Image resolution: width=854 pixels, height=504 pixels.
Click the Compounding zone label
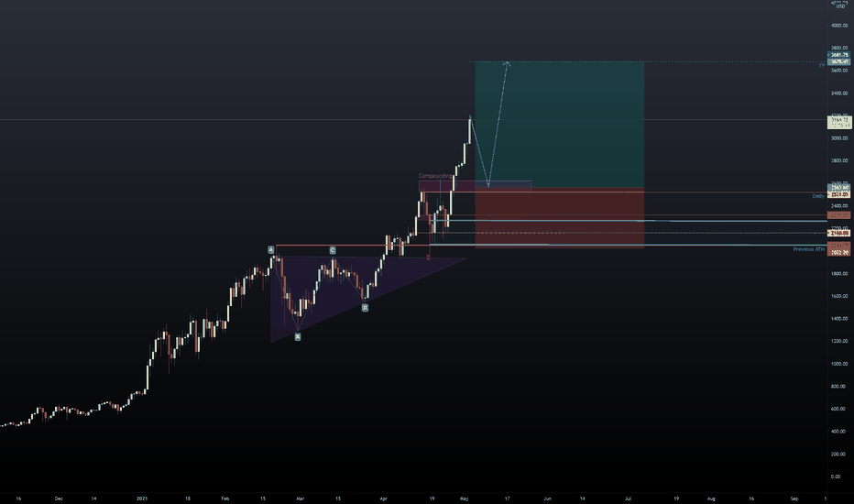tap(435, 176)
